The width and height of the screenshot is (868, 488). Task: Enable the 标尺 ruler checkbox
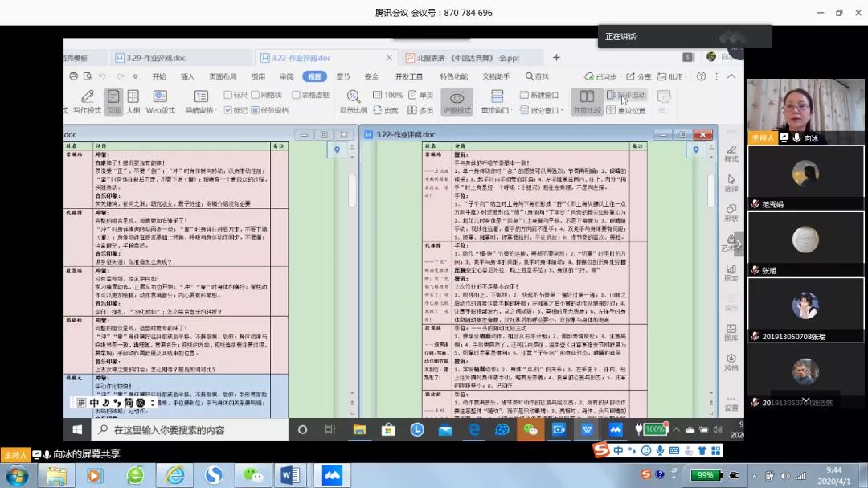pyautogui.click(x=228, y=95)
